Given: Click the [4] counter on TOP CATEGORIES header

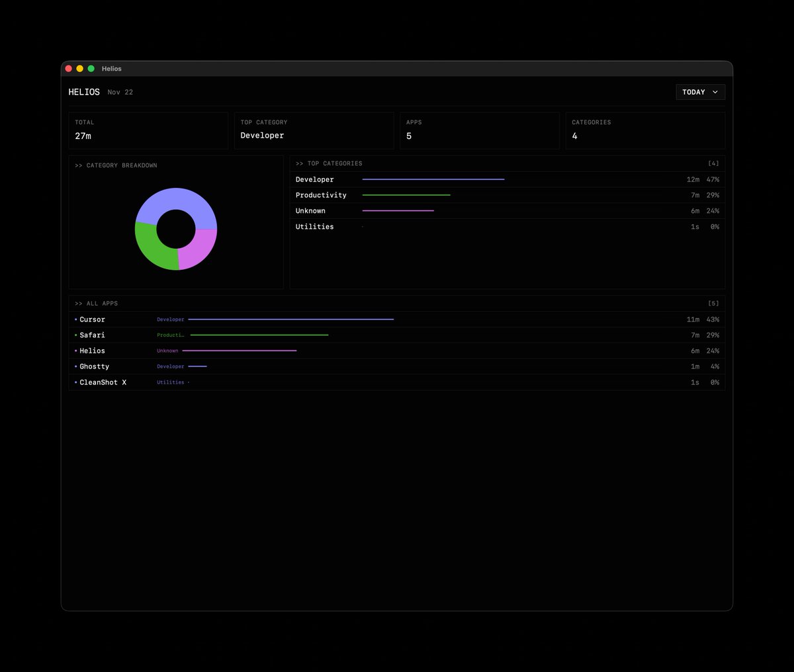Looking at the screenshot, I should pyautogui.click(x=715, y=163).
